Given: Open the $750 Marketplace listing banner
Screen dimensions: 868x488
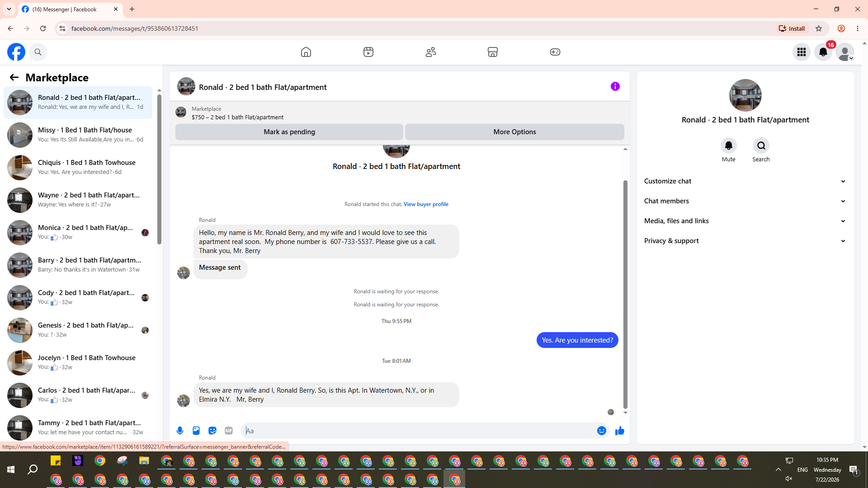Looking at the screenshot, I should 400,113.
